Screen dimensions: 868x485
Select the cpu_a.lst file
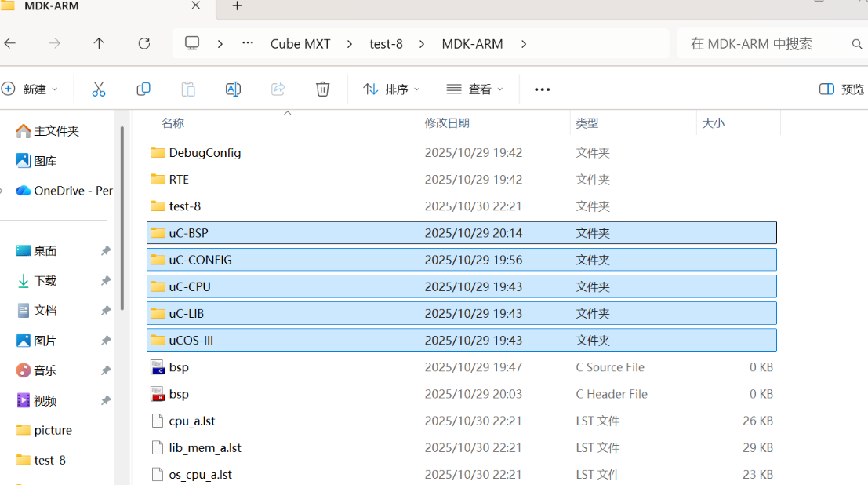(462, 421)
